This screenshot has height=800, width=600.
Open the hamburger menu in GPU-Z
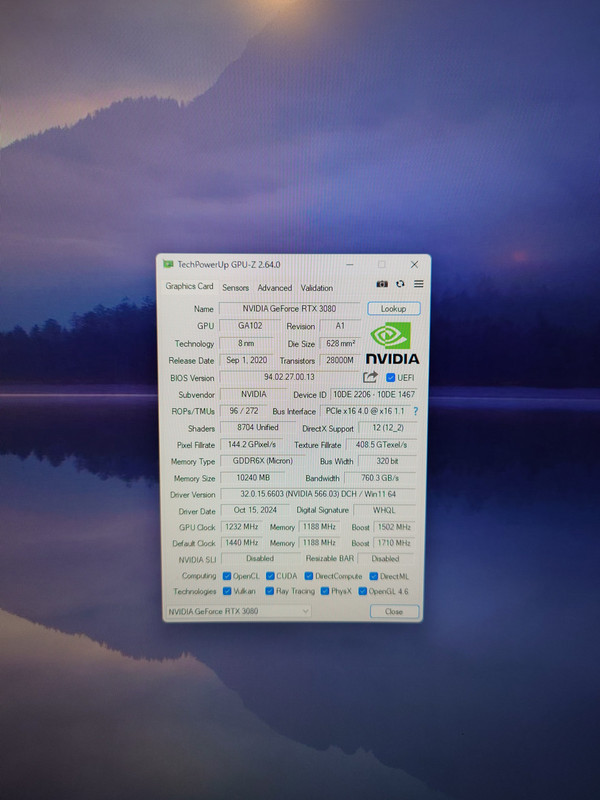pos(418,284)
